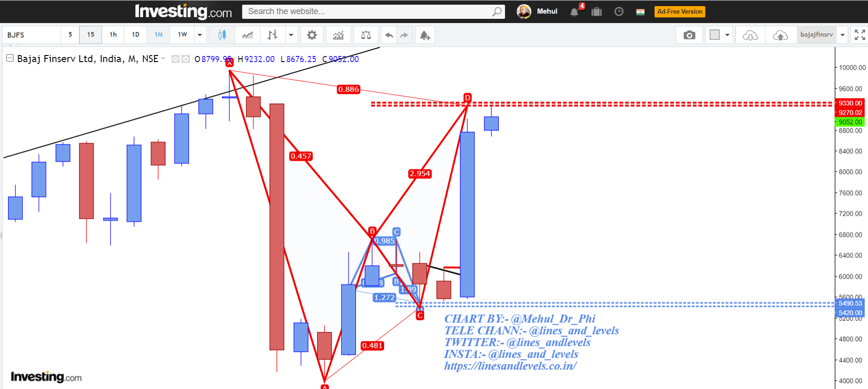Select the area chart style
Viewport: 868px width, 389px height.
point(247,35)
